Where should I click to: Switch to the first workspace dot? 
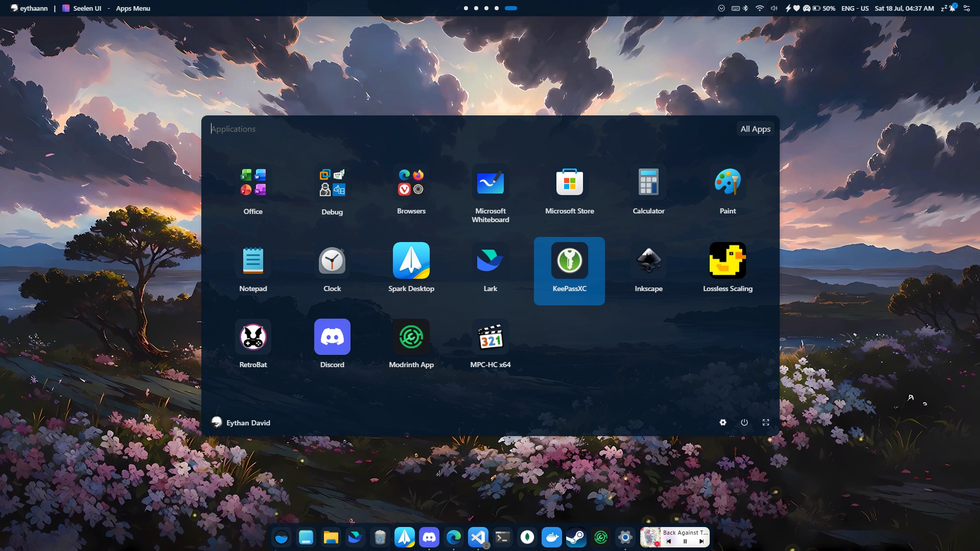point(466,8)
